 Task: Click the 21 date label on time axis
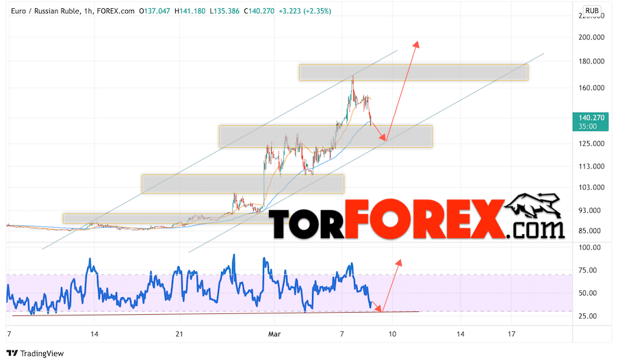(179, 335)
